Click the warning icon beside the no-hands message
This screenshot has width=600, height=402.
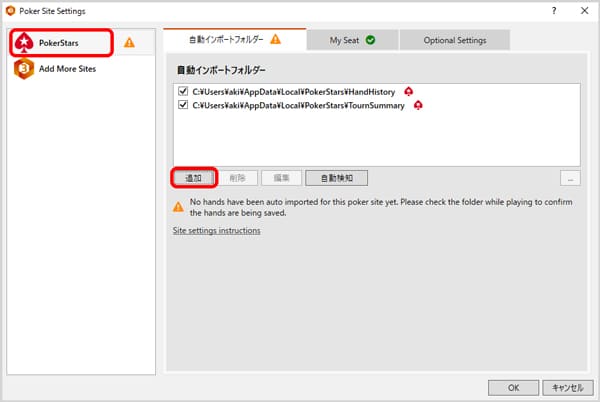click(x=178, y=204)
